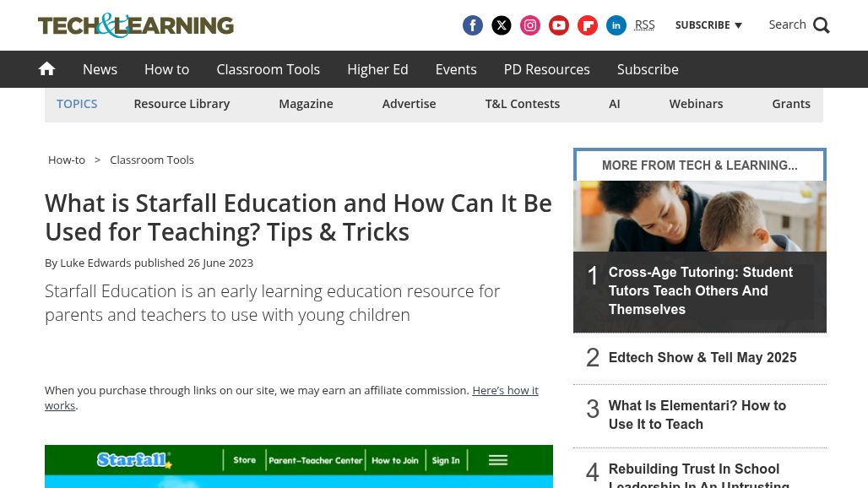
Task: Open the AI topic link
Action: point(615,104)
